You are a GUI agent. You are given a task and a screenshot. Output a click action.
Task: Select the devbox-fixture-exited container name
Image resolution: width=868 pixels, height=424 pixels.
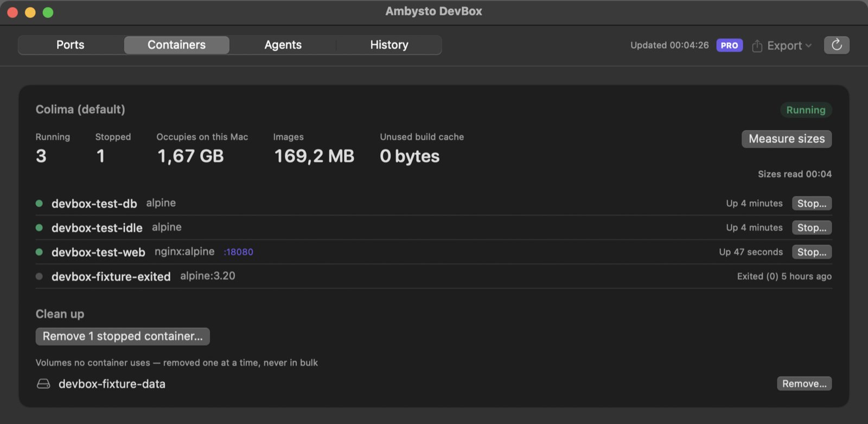(111, 277)
